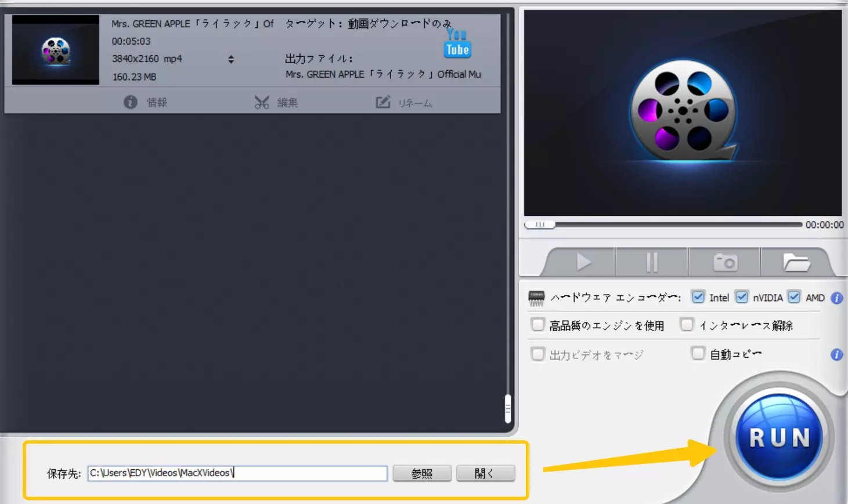848x504 pixels.
Task: Click the リネーム rename icon
Action: point(383,103)
